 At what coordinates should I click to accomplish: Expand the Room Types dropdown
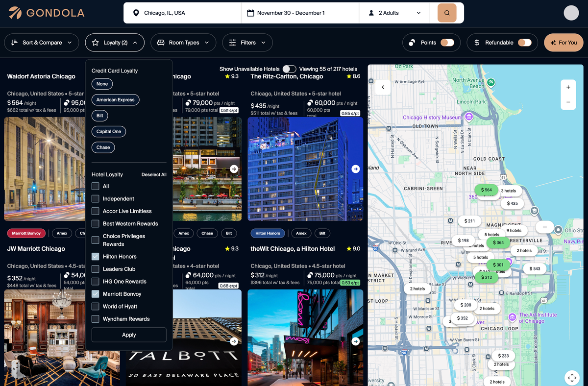pyautogui.click(x=183, y=43)
